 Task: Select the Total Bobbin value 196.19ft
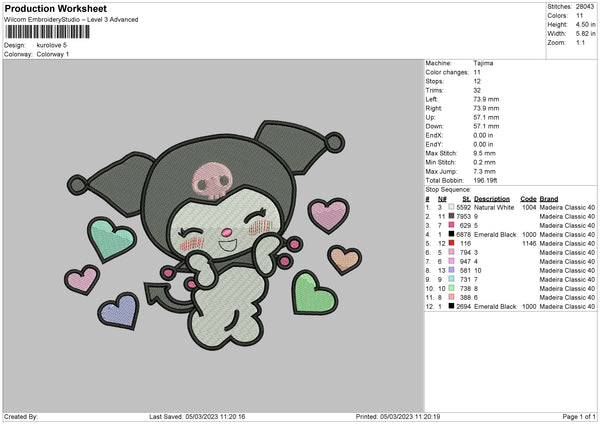pos(485,180)
